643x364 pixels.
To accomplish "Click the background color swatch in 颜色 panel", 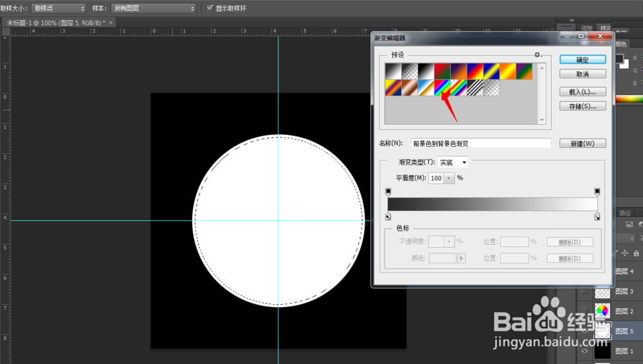I will (x=625, y=65).
